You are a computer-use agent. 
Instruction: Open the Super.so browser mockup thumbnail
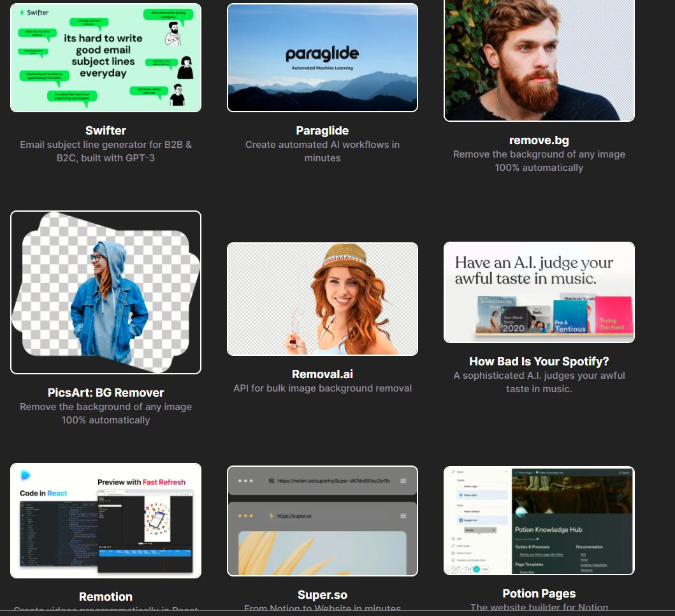[322, 521]
